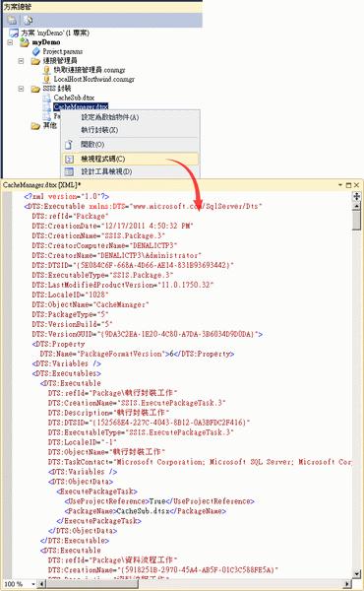364x591 pixels.
Task: Click the <DTS:Executables> opening tag
Action: (x=67, y=373)
